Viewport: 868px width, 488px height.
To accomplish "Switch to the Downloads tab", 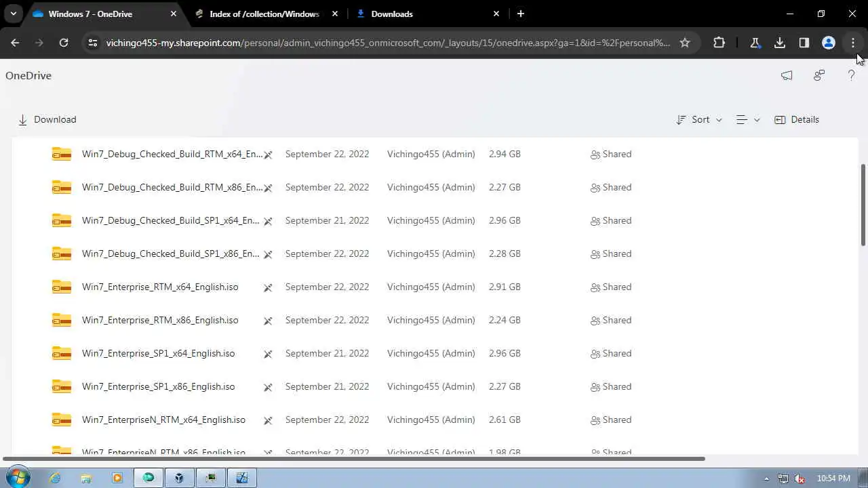I will (427, 14).
